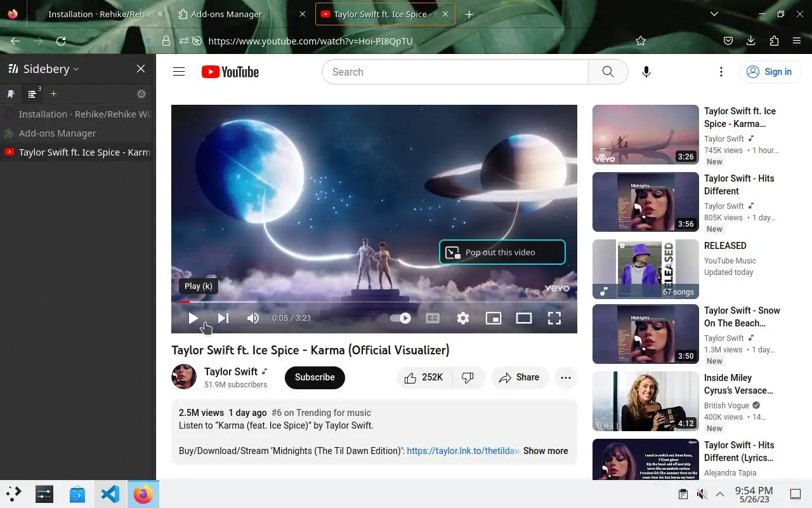Reload the current page
This screenshot has height=508, width=812.
tap(61, 41)
